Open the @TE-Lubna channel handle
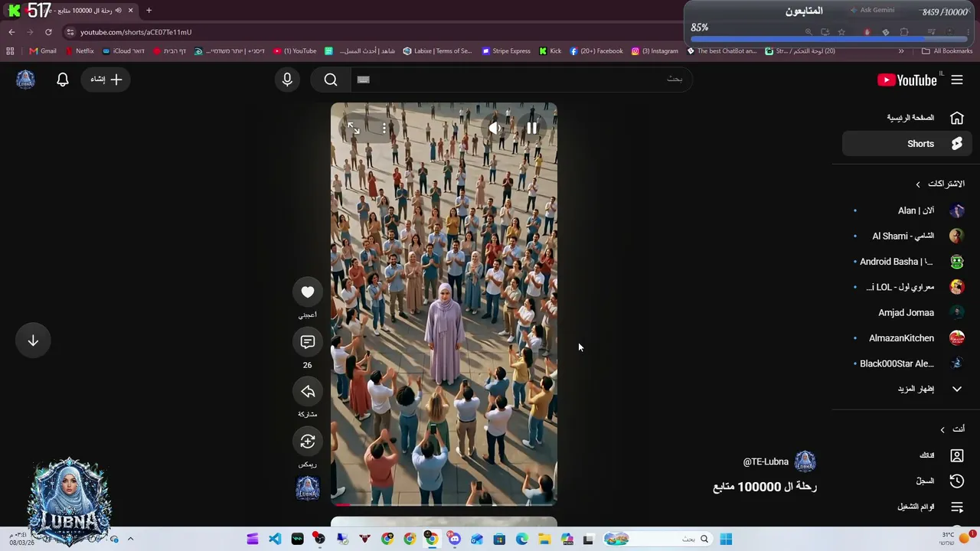This screenshot has height=551, width=980. (766, 461)
